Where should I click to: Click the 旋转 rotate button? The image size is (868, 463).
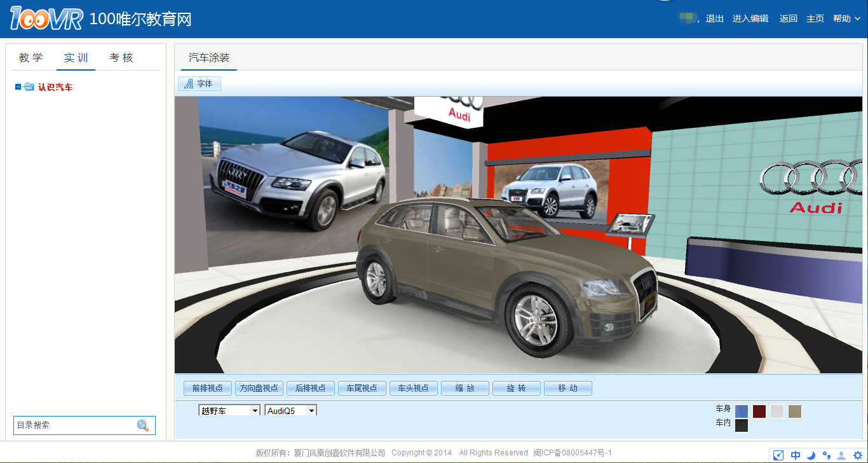[x=516, y=388]
